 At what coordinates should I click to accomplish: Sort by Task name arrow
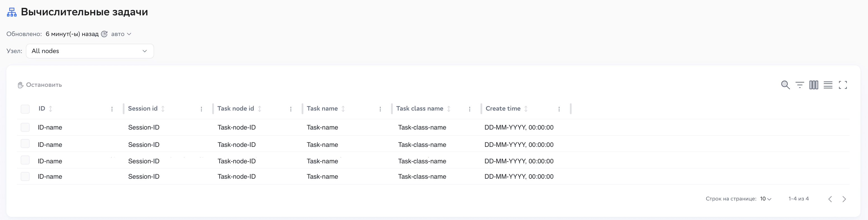point(343,109)
